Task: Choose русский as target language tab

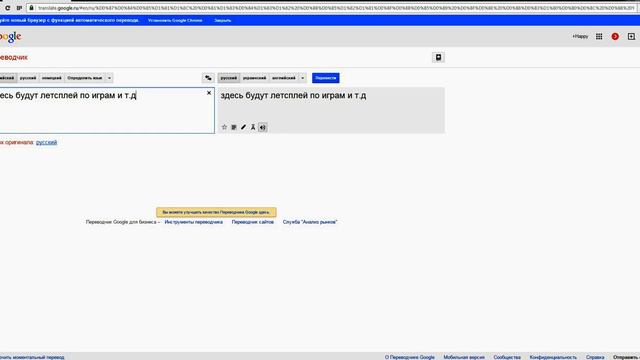Action: pyautogui.click(x=229, y=78)
